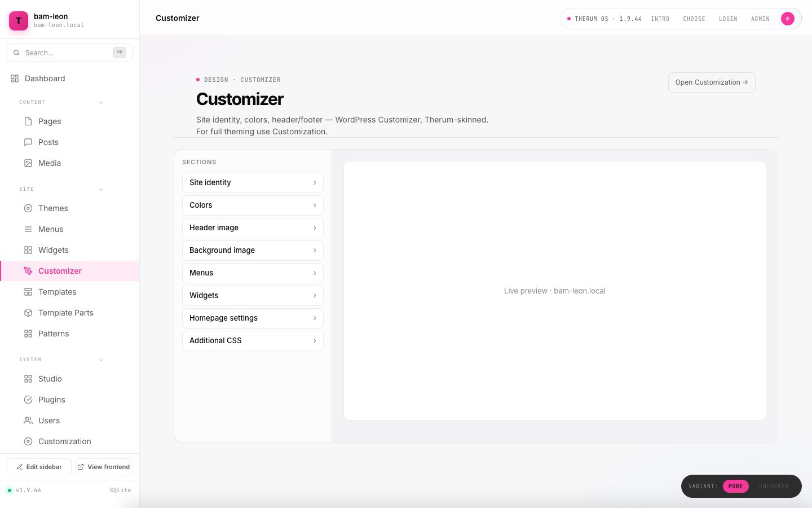This screenshot has width=812, height=508.
Task: Click the Live preview pane
Action: (555, 291)
